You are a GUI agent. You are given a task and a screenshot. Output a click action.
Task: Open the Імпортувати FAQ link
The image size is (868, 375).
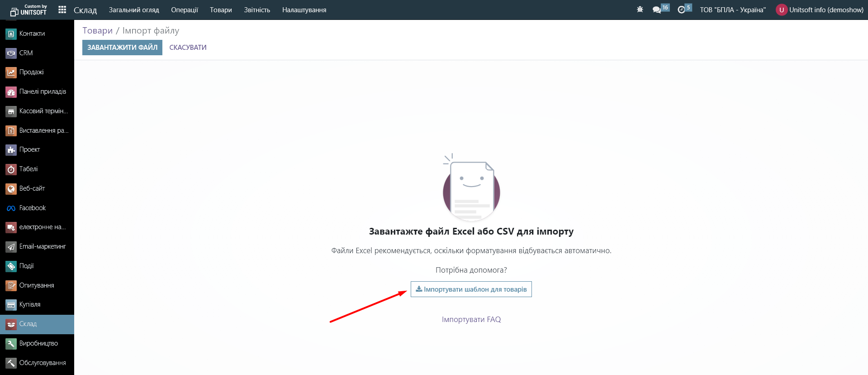pyautogui.click(x=471, y=319)
